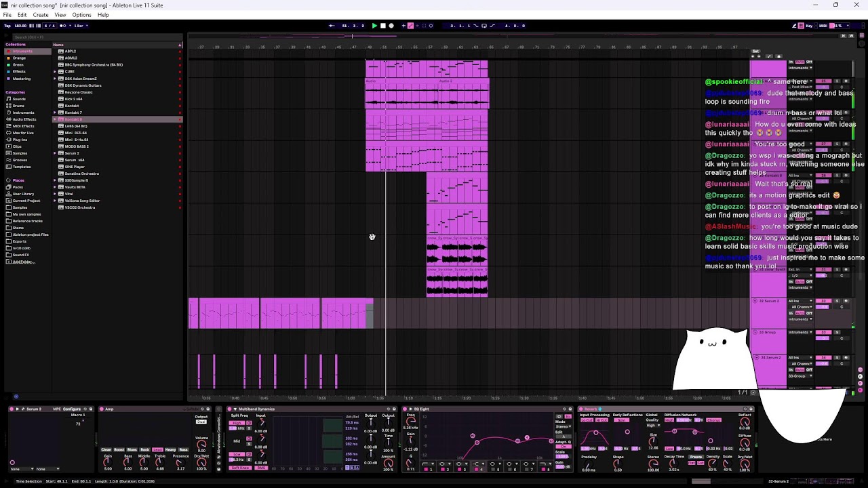Open the View menu

point(60,15)
